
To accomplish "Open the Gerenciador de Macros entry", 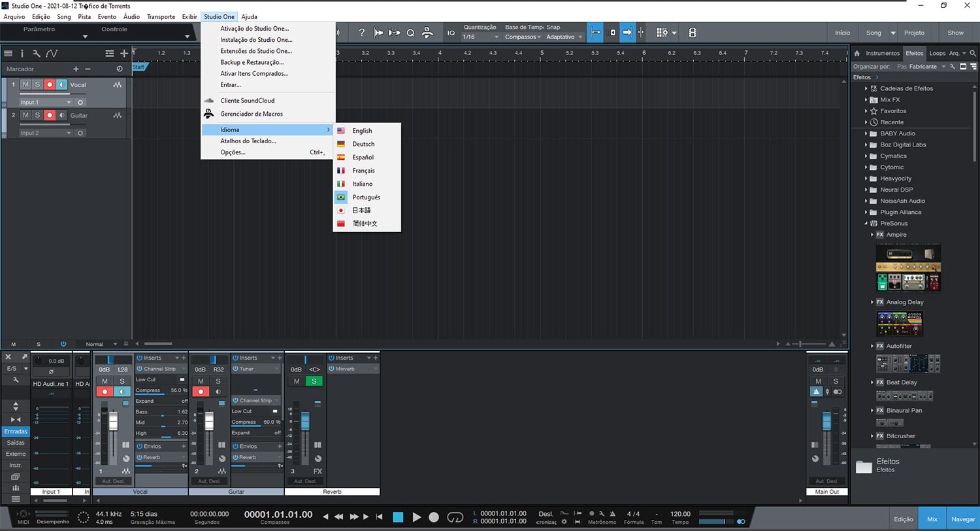I will coord(268,114).
